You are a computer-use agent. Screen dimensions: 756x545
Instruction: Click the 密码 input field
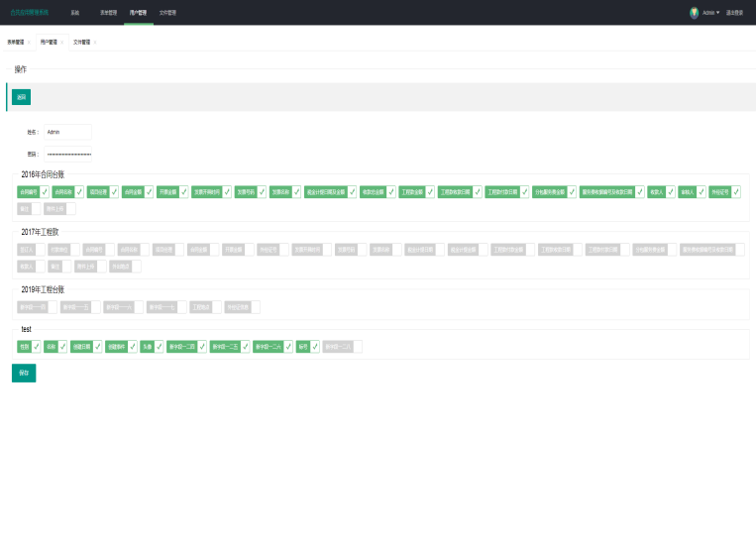tap(67, 154)
